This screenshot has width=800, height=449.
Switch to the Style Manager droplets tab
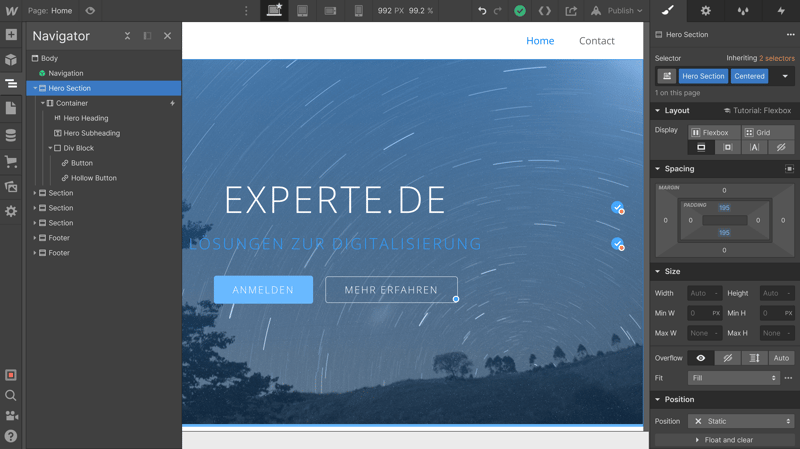pyautogui.click(x=743, y=11)
